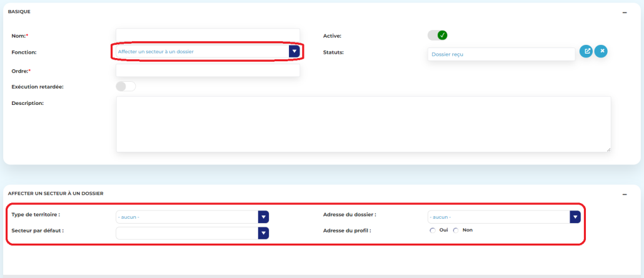
Task: Click the selected Fonction value text
Action: (x=160, y=51)
